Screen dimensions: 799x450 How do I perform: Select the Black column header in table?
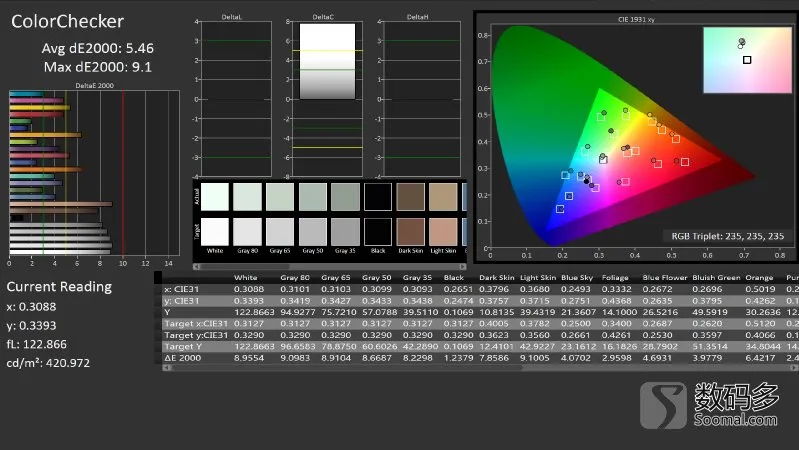[454, 278]
